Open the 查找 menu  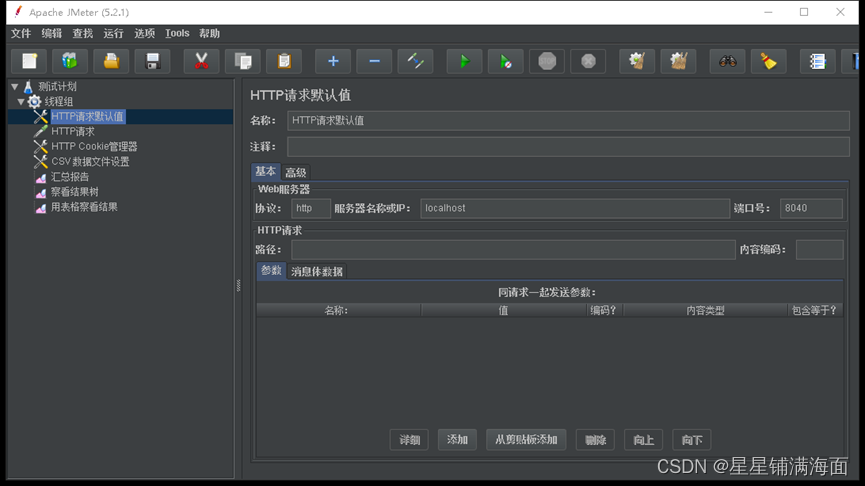tap(83, 34)
